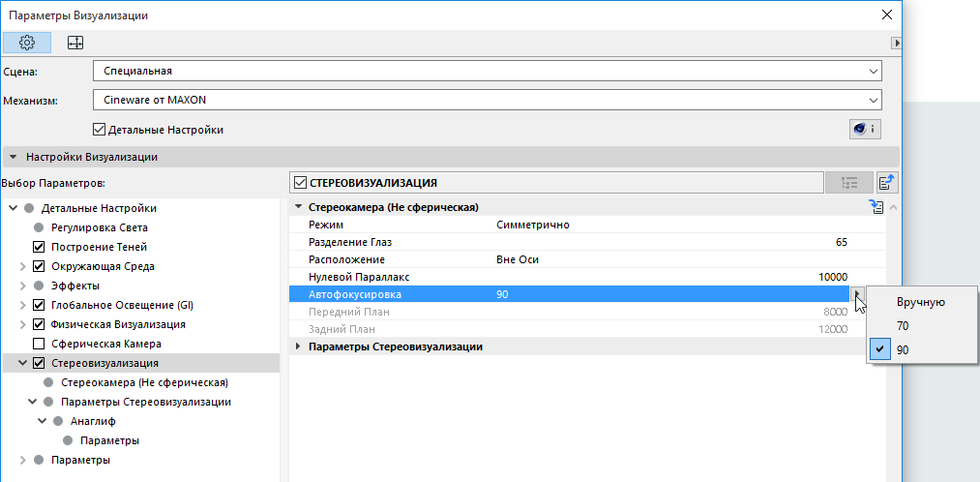The width and height of the screenshot is (980, 482).
Task: Uncheck Построение Теней in the tree
Action: (x=39, y=247)
